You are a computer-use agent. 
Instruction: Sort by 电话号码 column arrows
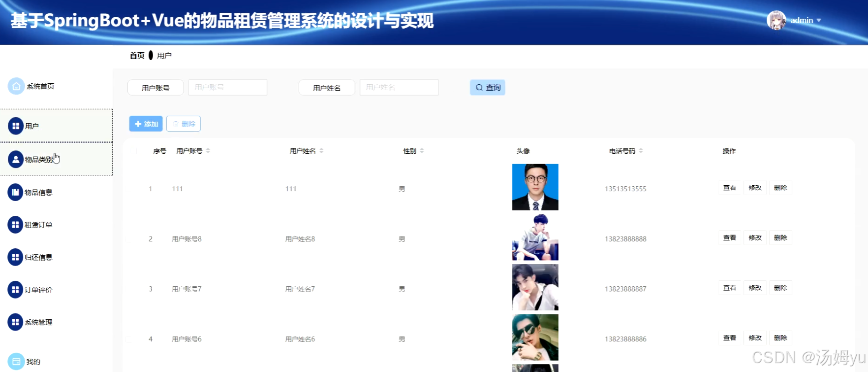pyautogui.click(x=641, y=151)
